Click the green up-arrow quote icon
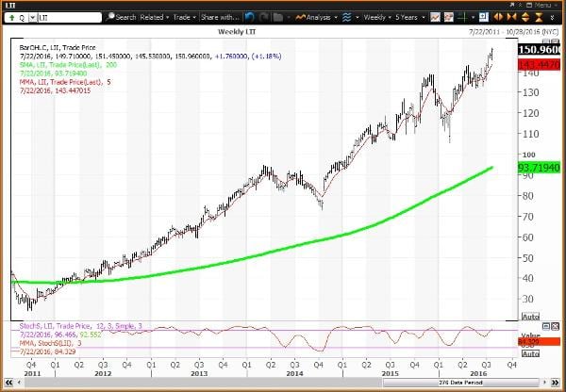 [12, 18]
